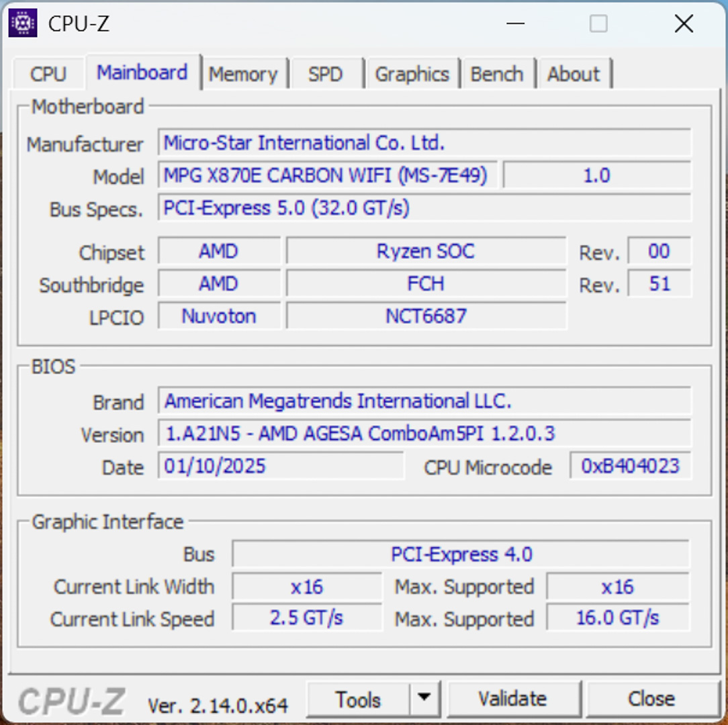This screenshot has width=728, height=725.
Task: Click the Chipset vendor field AMD
Action: 219,251
